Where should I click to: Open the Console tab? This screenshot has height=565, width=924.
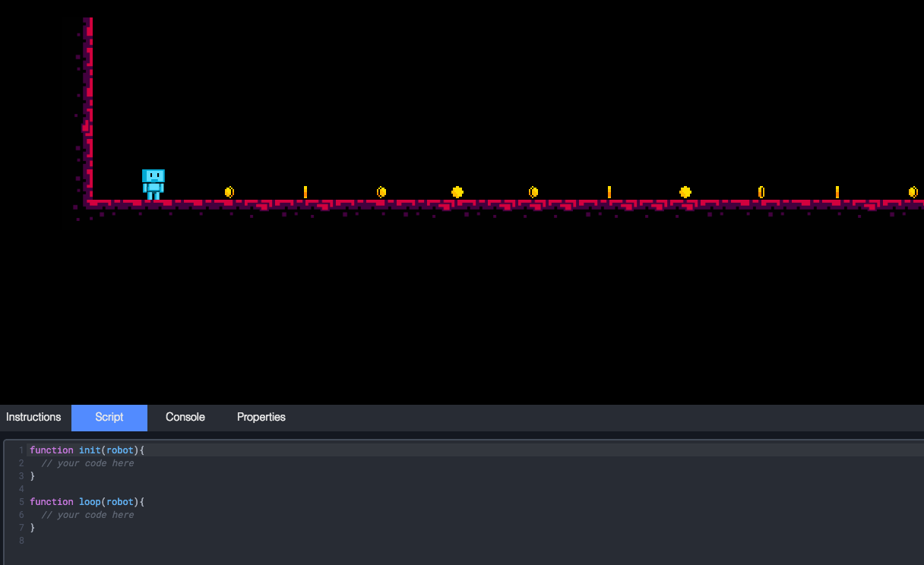coord(185,417)
